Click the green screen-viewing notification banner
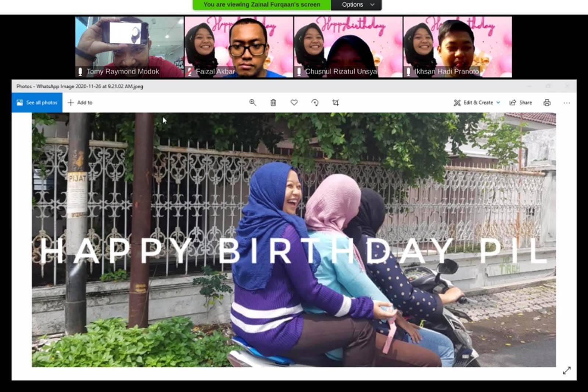588x392 pixels. pos(262,5)
